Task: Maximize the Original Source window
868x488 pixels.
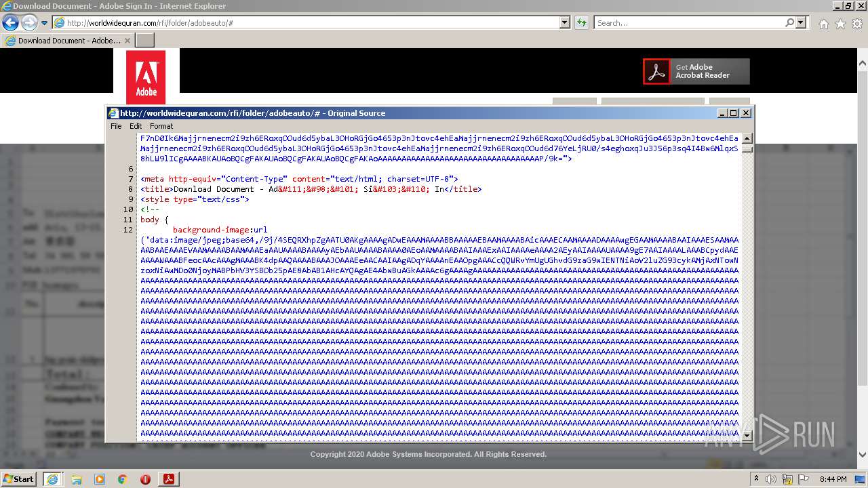Action: pos(734,113)
